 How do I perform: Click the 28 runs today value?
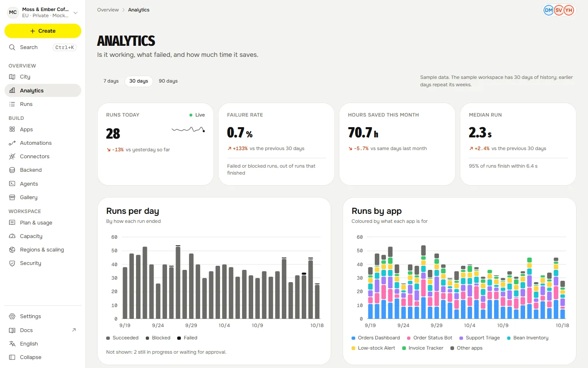point(113,134)
